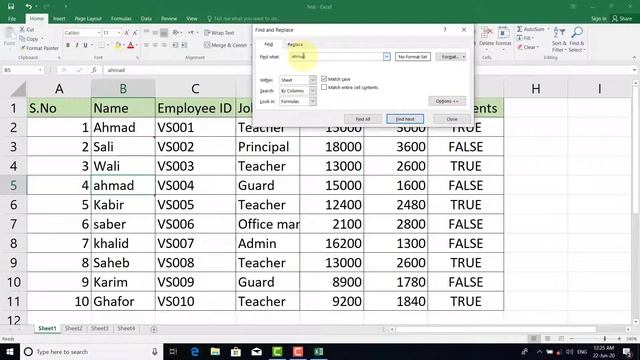Open the Edge browser from the taskbar
The image size is (640, 360).
click(195, 351)
